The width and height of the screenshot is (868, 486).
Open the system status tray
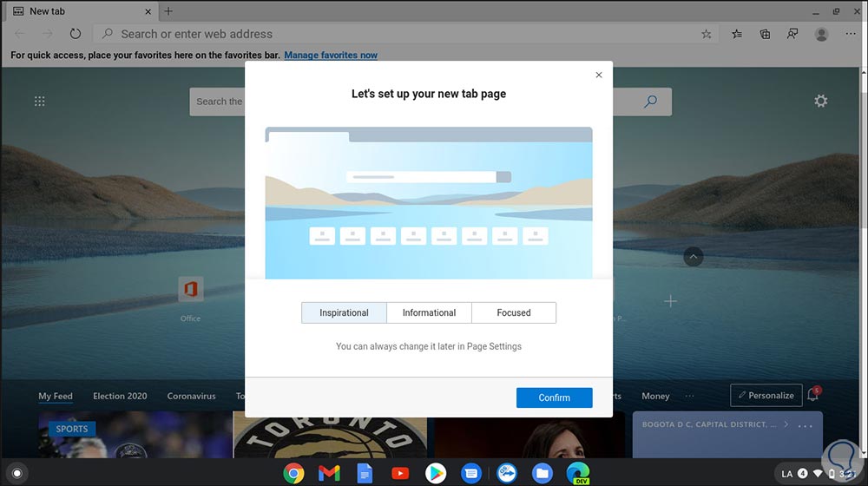point(819,473)
